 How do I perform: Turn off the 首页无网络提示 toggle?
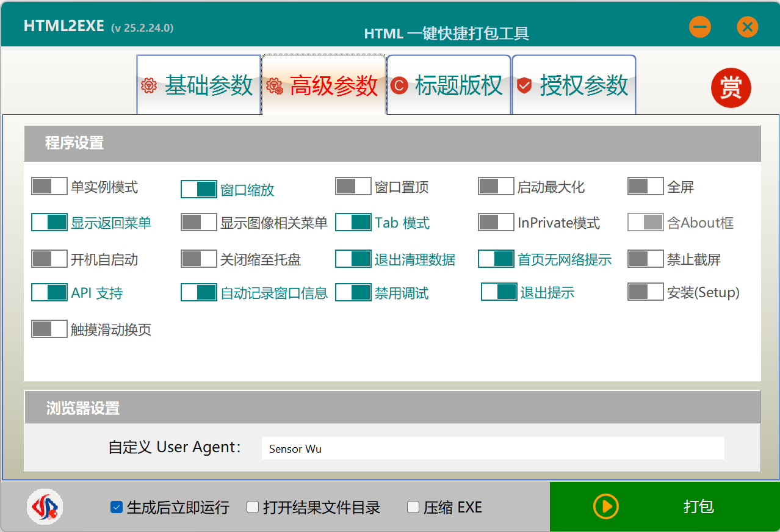point(496,259)
